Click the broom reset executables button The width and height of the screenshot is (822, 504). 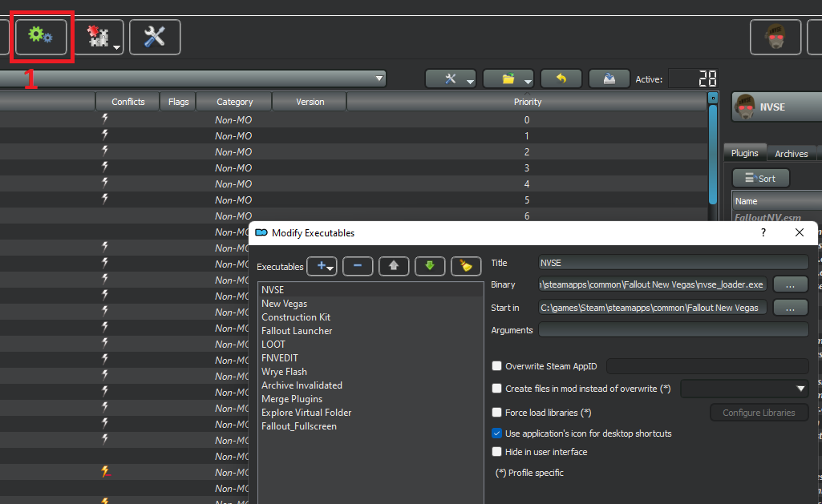[x=466, y=266]
